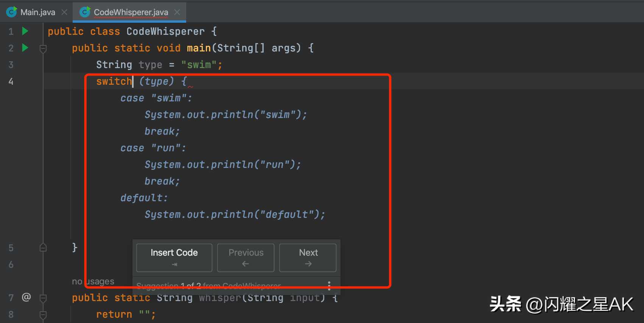644x323 pixels.
Task: Click the 'no usages' hint
Action: click(x=93, y=281)
